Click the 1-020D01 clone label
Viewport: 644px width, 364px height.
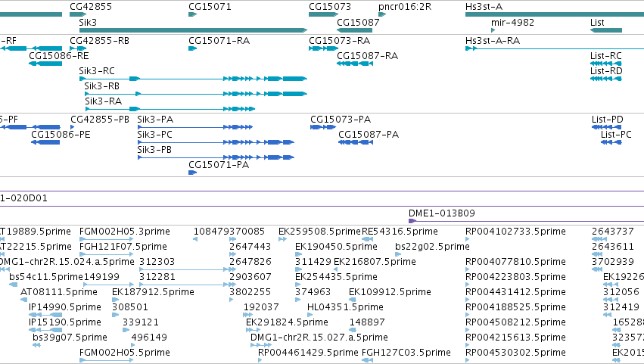coord(23,198)
